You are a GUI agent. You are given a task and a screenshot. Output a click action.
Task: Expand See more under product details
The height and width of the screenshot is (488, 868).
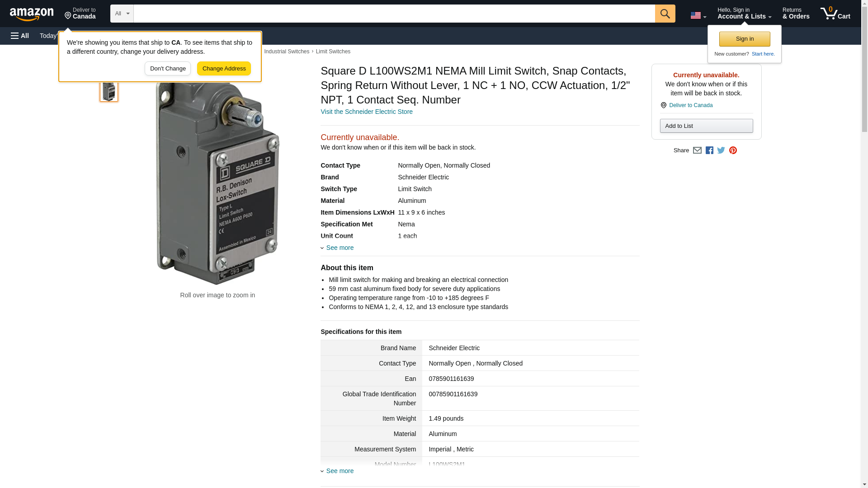(x=340, y=248)
